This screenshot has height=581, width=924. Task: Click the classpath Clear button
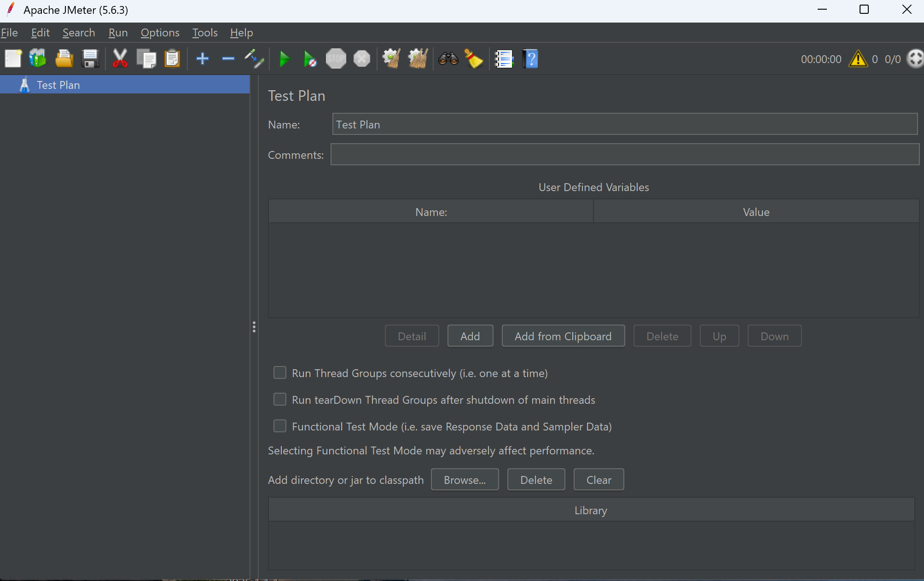599,480
